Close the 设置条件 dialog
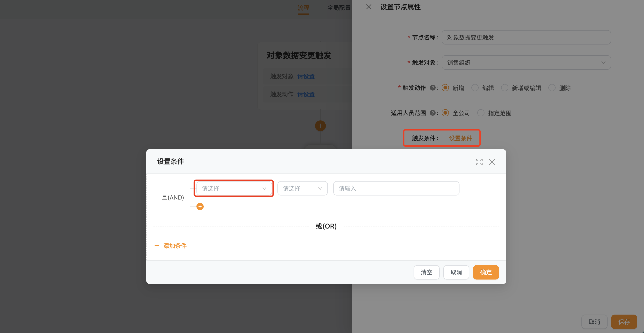This screenshot has width=644, height=333. [492, 162]
